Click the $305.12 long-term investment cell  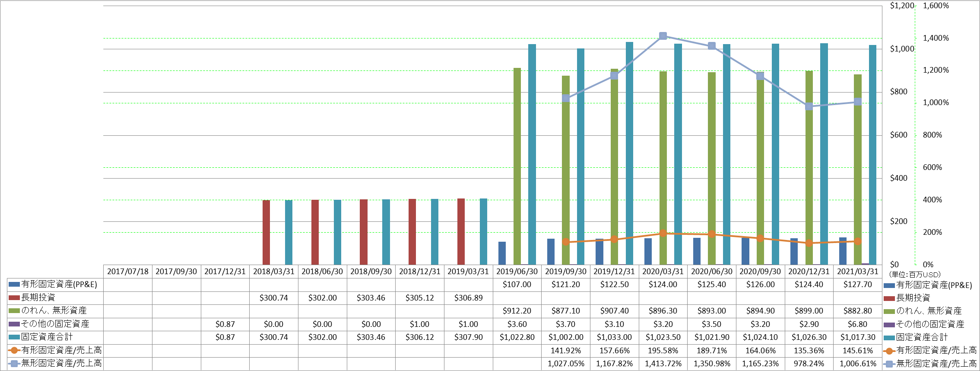click(420, 298)
